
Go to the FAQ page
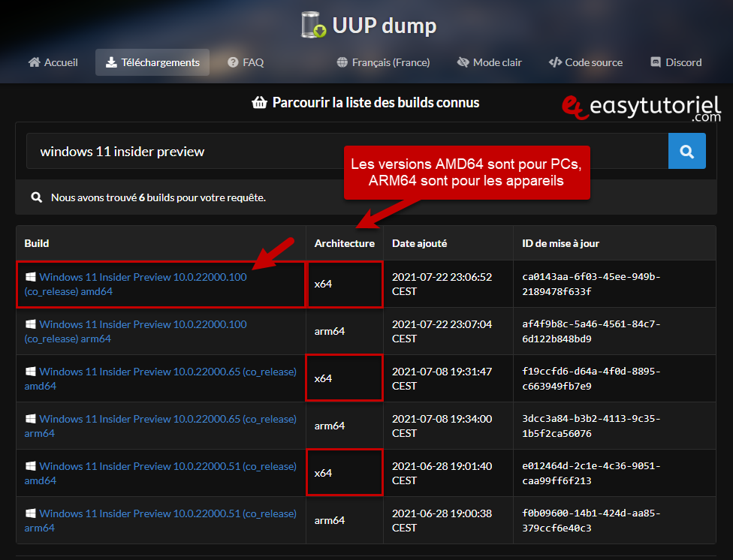(246, 62)
